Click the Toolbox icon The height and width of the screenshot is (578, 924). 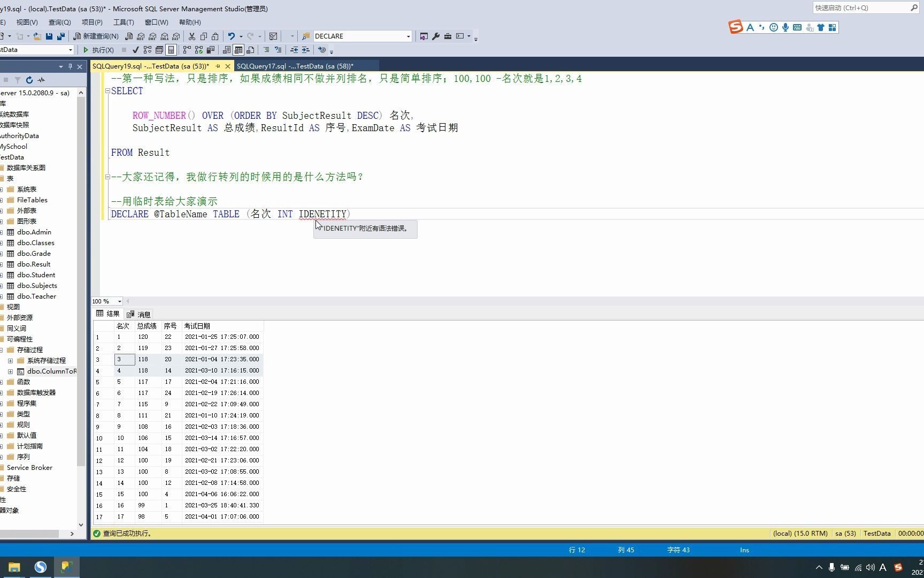point(448,36)
